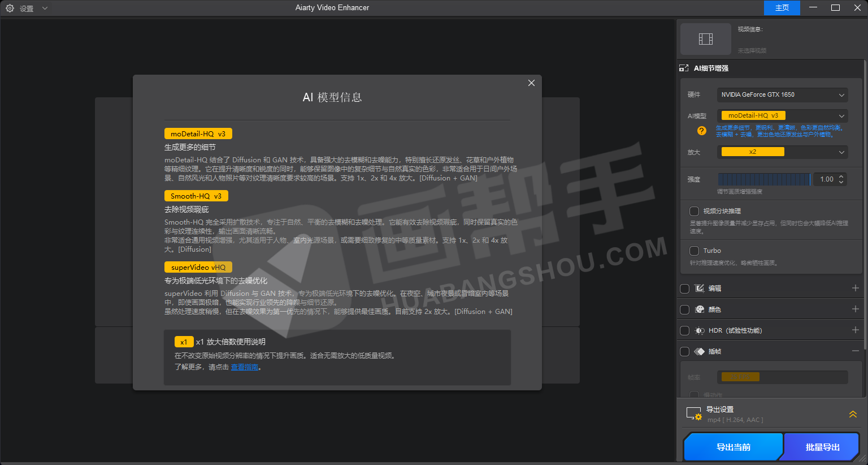Toggle the Turbo checkbox

[694, 251]
